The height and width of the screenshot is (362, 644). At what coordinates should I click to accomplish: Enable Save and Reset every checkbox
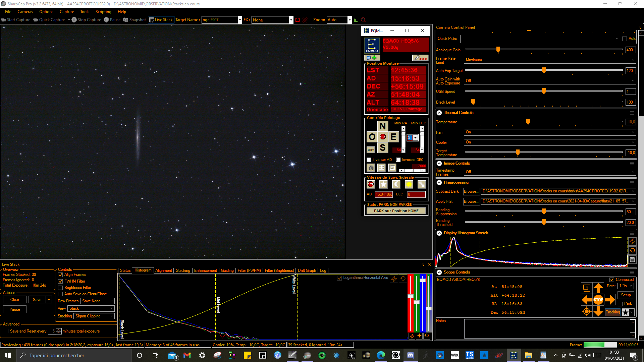pos(6,331)
